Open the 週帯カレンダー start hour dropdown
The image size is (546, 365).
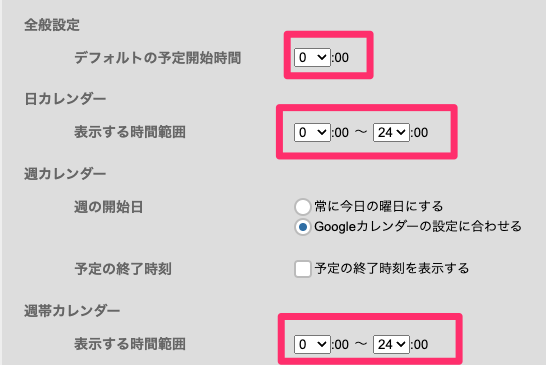tap(312, 344)
